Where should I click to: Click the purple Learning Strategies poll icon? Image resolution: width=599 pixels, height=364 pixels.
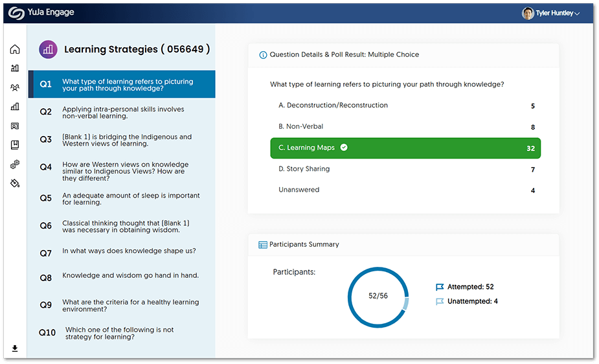(x=48, y=49)
